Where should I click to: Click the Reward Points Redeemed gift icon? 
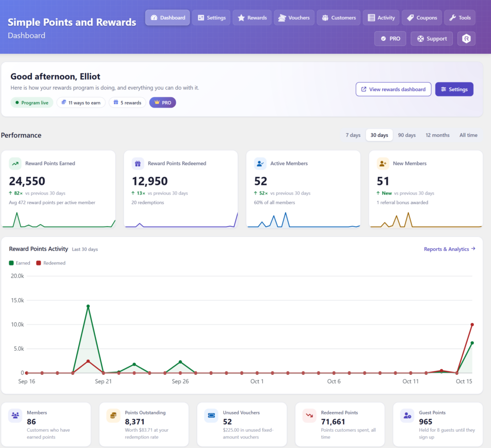click(138, 163)
